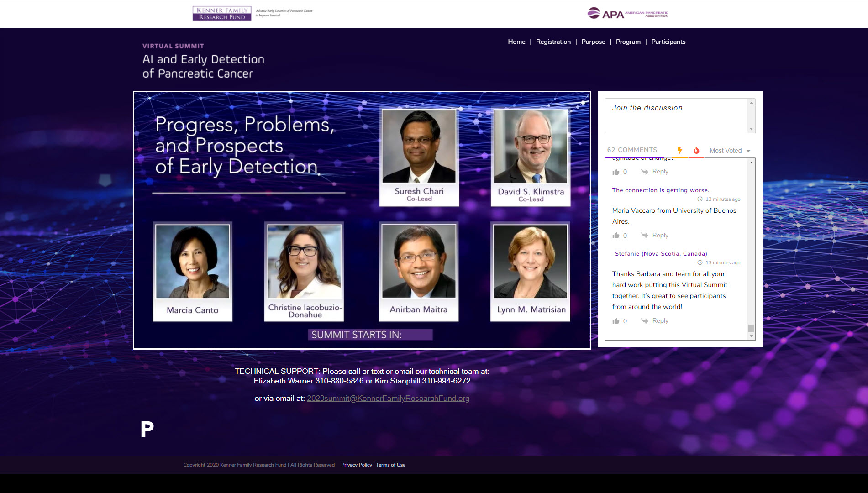This screenshot has height=493, width=868.
Task: Click the SUMMIT STARTS IN countdown banner
Action: [370, 335]
